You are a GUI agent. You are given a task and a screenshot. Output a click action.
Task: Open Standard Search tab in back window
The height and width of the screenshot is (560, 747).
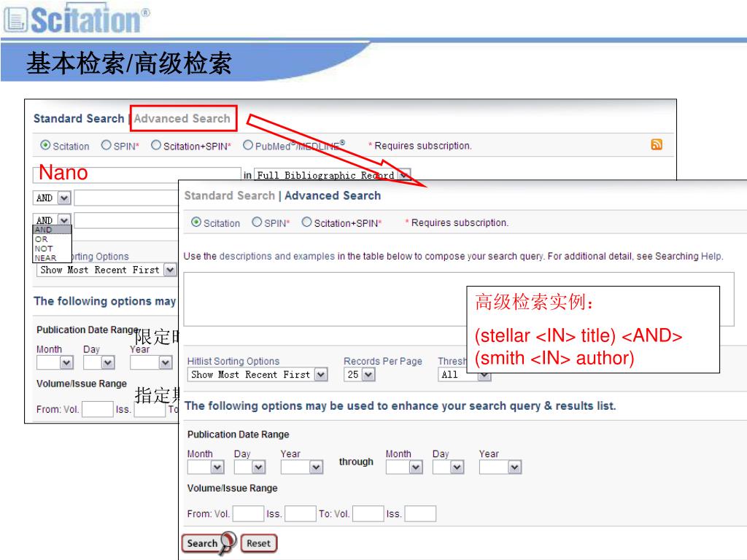coord(79,119)
